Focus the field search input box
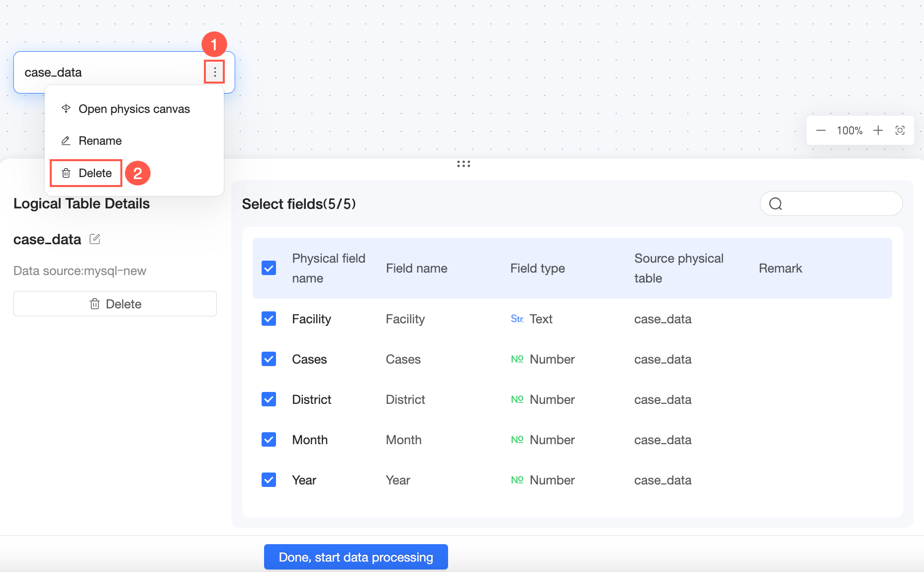 pos(832,203)
